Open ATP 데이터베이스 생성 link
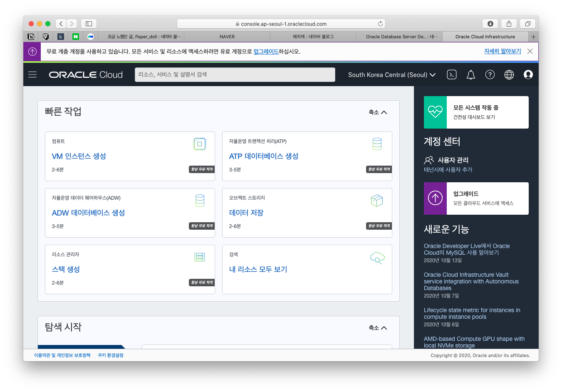562x392 pixels. (264, 156)
